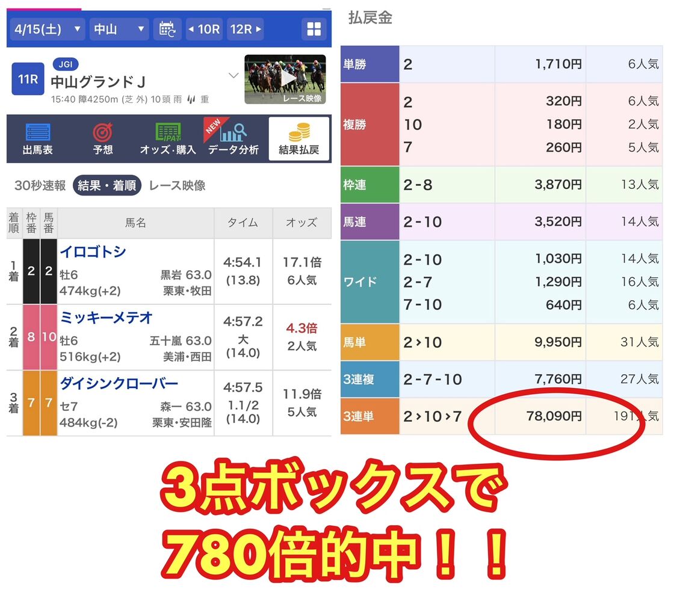Switch to レース映像 sub-tab
Viewport: 674px width, 616px height.
(177, 185)
